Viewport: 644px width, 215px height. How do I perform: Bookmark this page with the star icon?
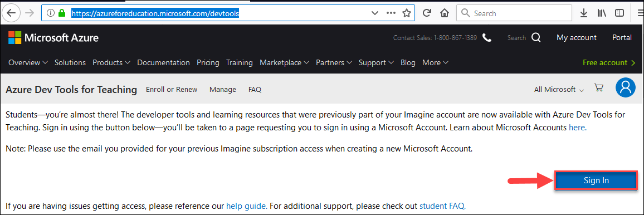(406, 13)
